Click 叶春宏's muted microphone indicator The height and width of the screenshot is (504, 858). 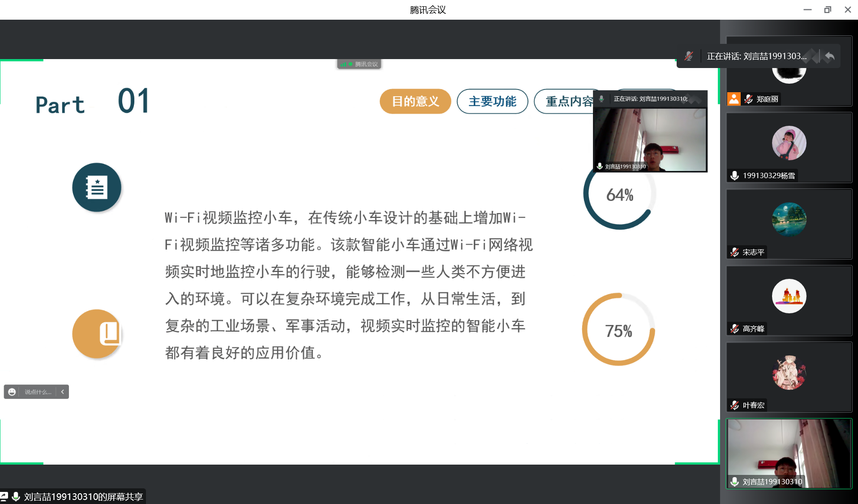click(734, 406)
